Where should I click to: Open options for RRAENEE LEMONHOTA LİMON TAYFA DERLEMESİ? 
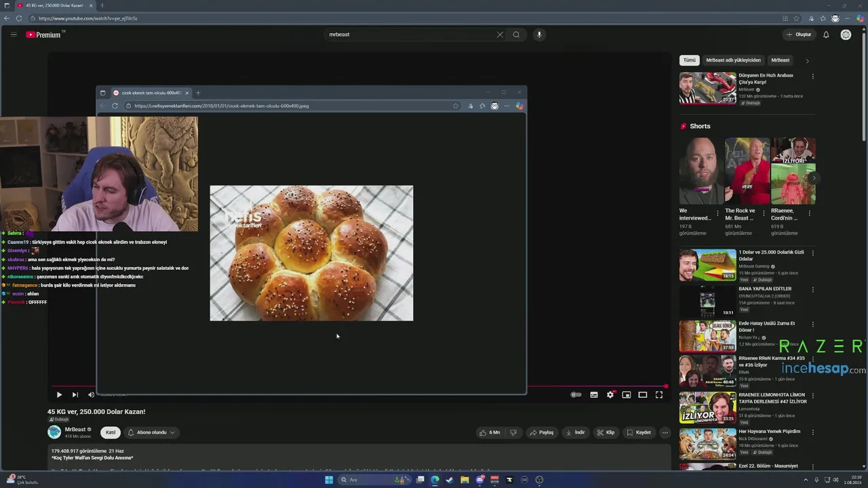pyautogui.click(x=812, y=396)
